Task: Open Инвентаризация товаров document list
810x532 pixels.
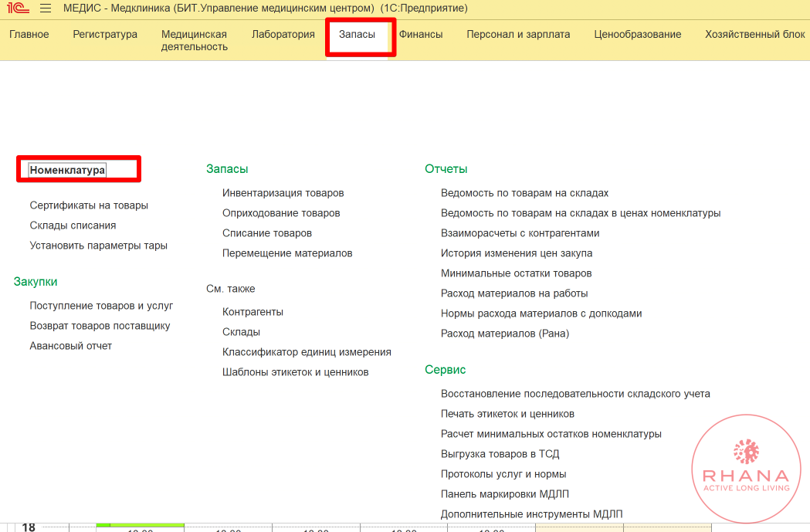Action: [283, 193]
